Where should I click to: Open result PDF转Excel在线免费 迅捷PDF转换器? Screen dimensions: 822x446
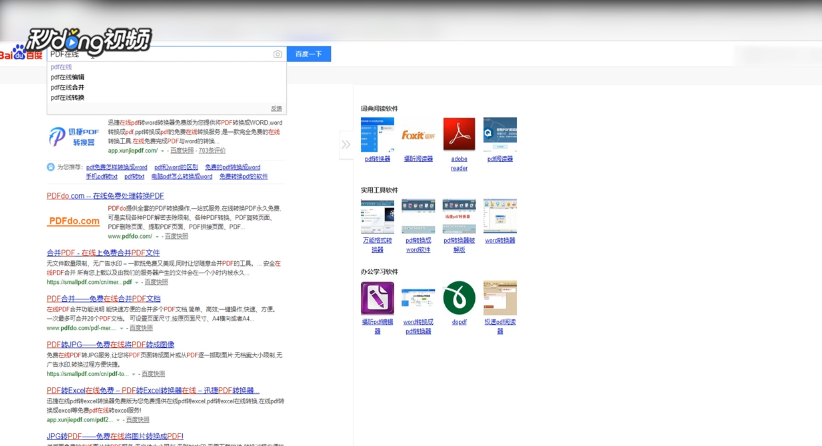tap(153, 390)
